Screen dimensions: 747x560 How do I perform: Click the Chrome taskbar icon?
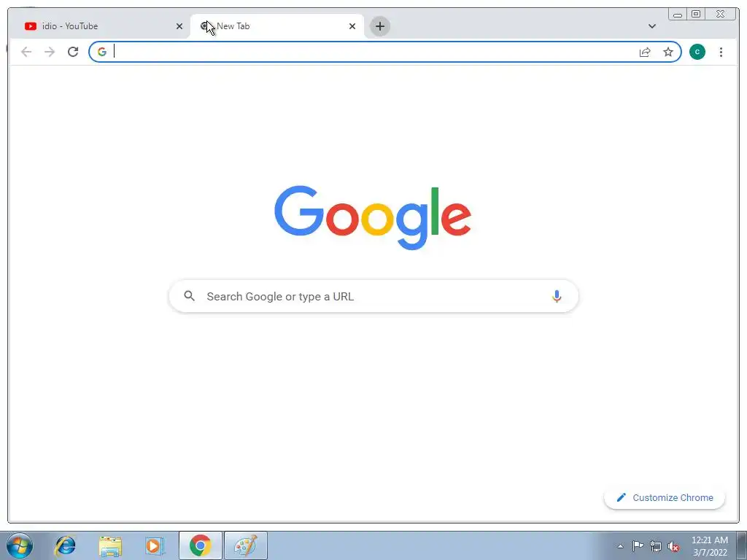[201, 545]
